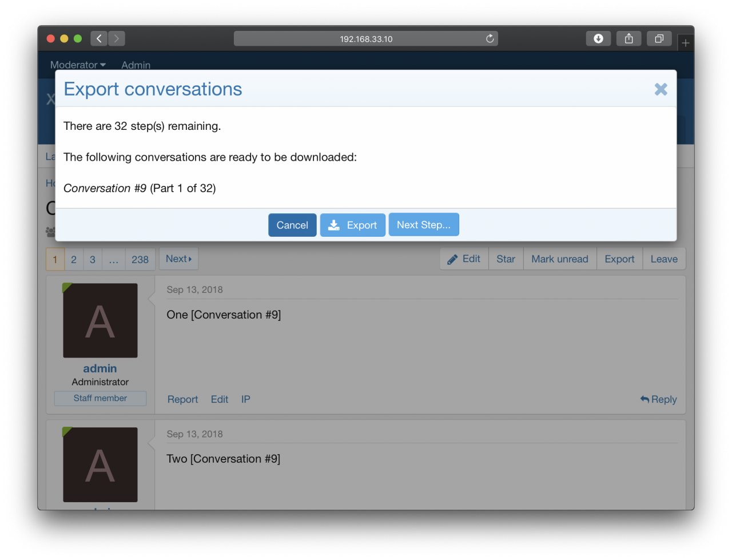Go back with browser back arrow
This screenshot has height=560, width=732.
coord(99,39)
